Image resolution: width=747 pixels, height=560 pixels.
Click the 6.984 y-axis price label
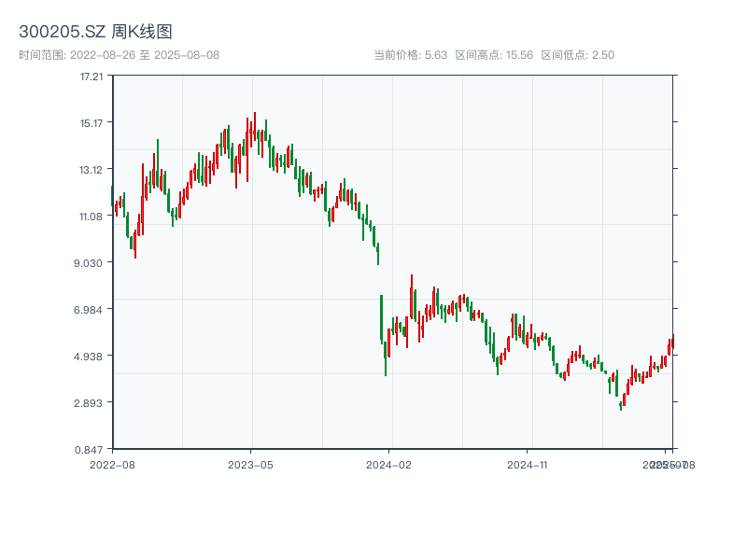[92, 310]
